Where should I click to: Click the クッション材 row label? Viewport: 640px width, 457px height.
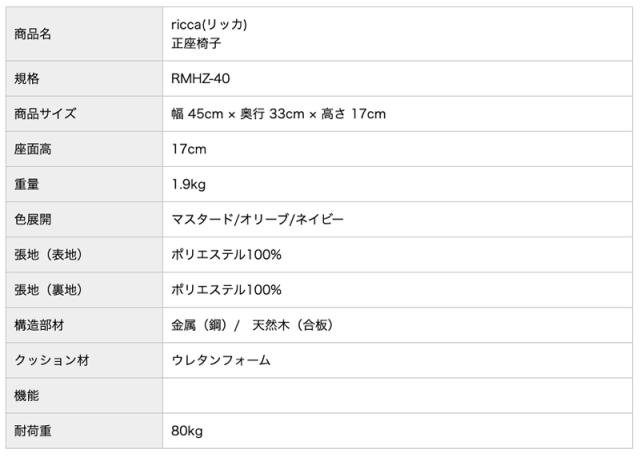click(52, 360)
